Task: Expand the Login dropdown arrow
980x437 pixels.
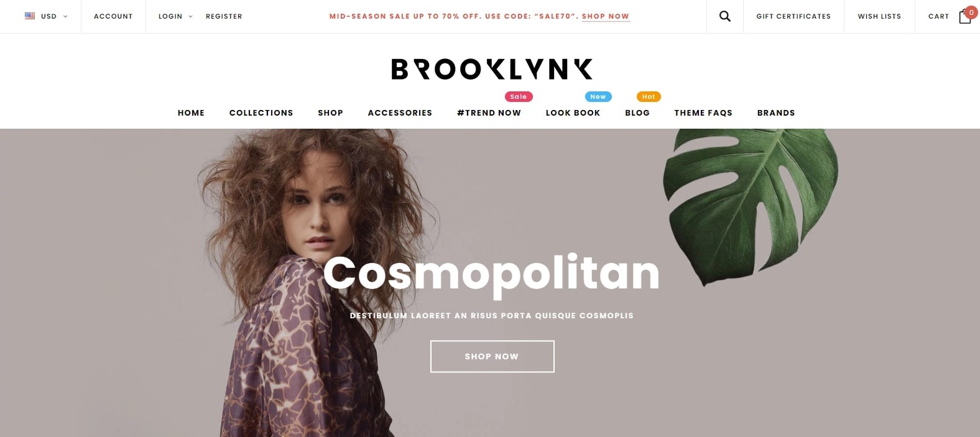Action: [190, 16]
